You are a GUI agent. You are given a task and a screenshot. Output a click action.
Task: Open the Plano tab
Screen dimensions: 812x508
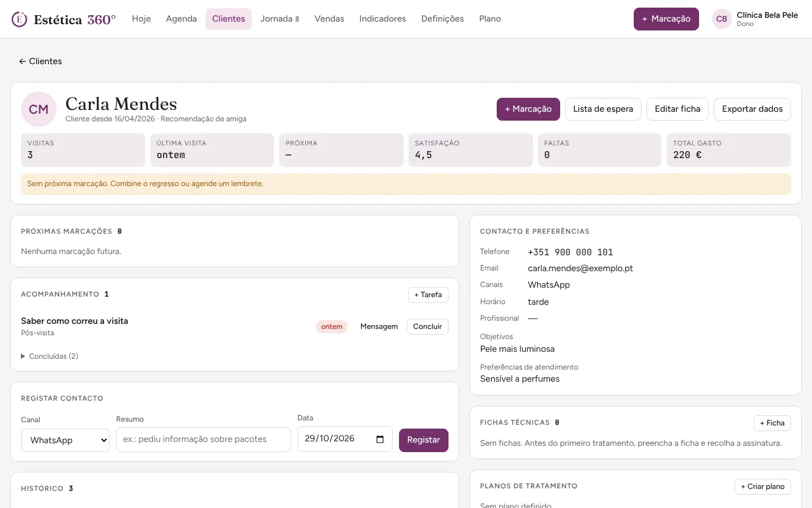[490, 19]
